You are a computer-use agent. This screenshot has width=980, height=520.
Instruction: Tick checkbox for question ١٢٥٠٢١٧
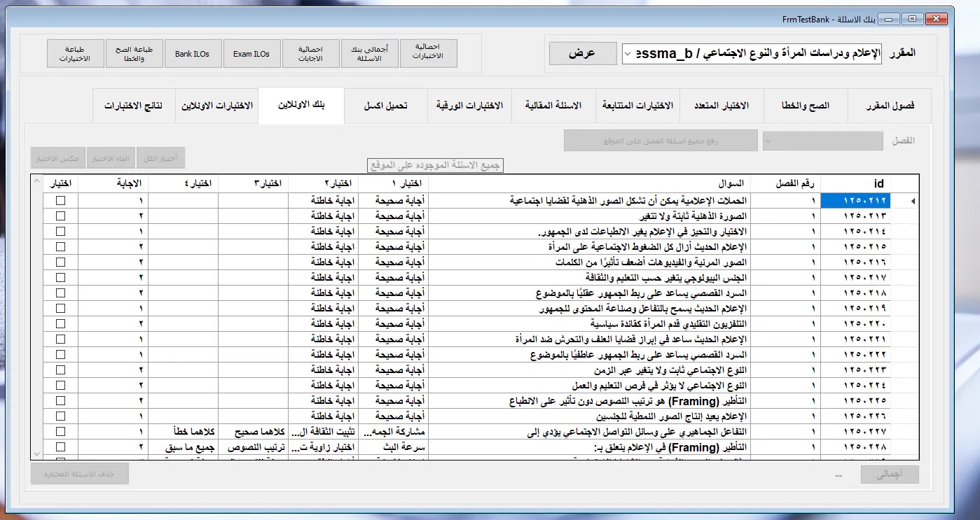61,278
